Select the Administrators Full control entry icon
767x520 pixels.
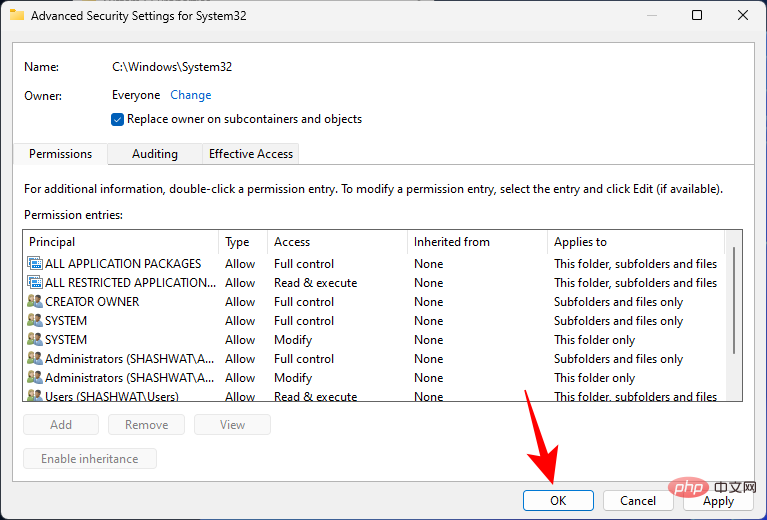(x=35, y=359)
